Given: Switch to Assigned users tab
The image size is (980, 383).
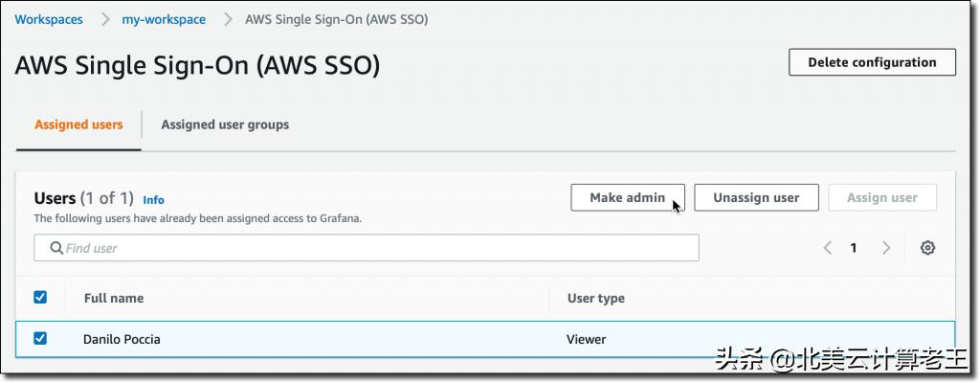Looking at the screenshot, I should [78, 124].
